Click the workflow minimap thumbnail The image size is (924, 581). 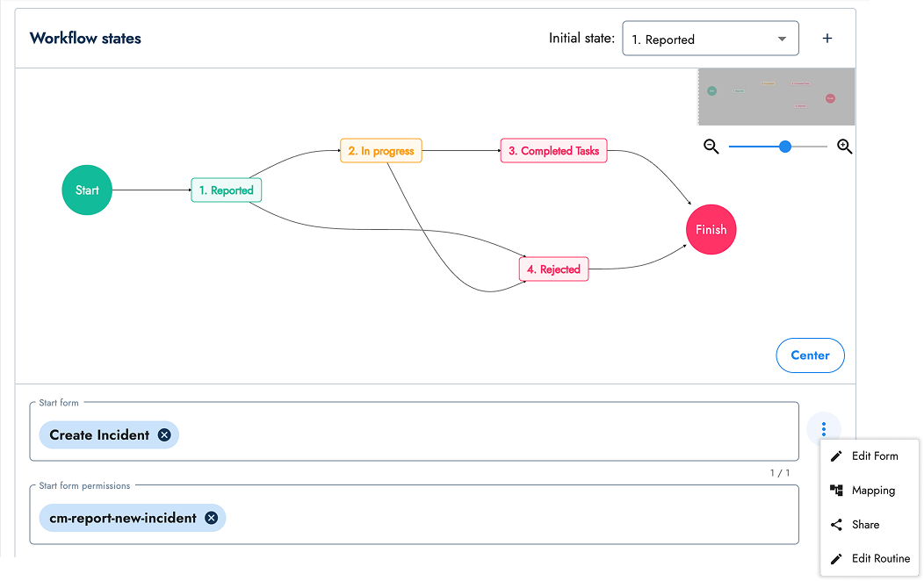pyautogui.click(x=776, y=97)
